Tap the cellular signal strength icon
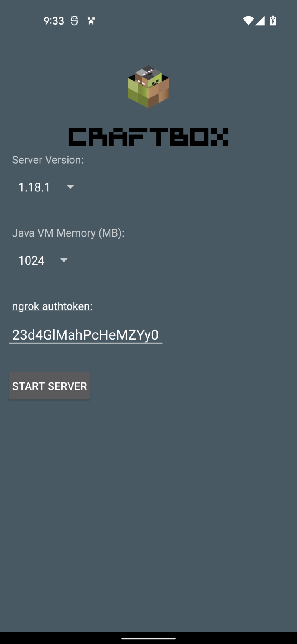Screen dimensions: 297x644 (260, 21)
